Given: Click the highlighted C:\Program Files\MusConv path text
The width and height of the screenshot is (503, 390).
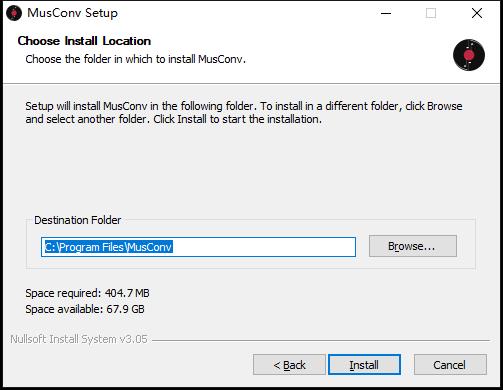Looking at the screenshot, I should click(109, 247).
